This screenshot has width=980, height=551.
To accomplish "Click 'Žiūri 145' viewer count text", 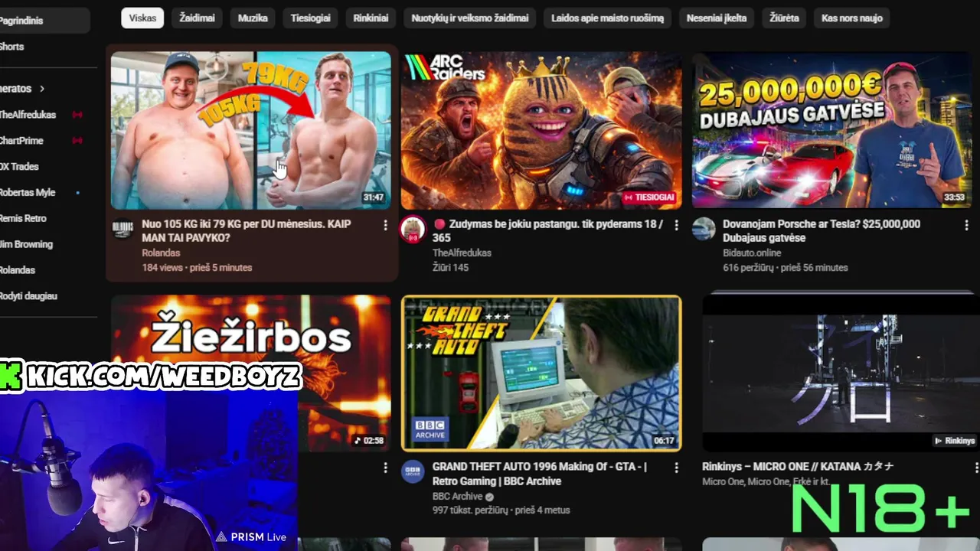I will 450,268.
